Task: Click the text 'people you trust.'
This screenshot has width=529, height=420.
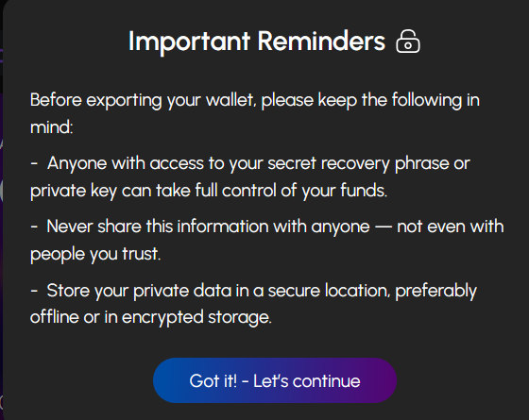Action: tap(95, 254)
